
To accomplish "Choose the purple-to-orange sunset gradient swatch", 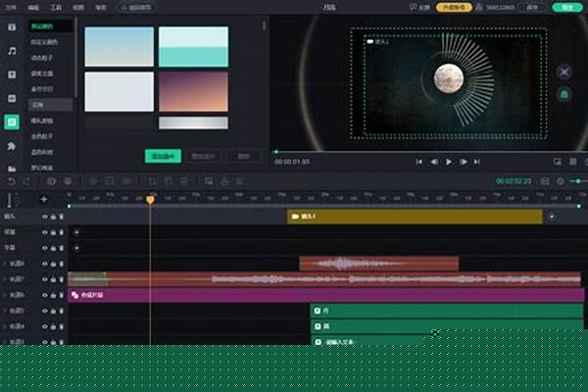I will coord(193,91).
